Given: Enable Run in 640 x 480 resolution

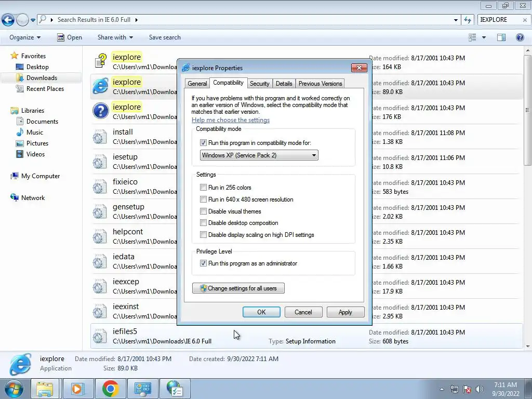Looking at the screenshot, I should click(203, 199).
